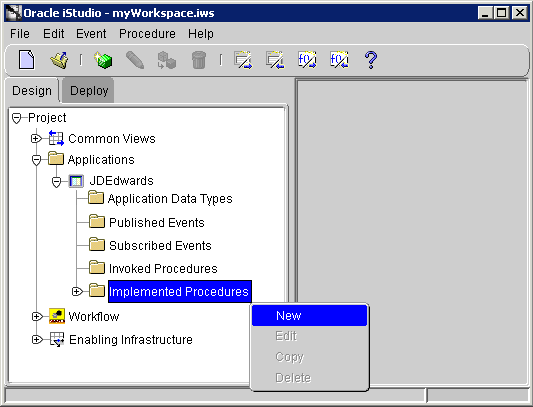The image size is (533, 407).
Task: Click the JDEdwards application icon
Action: tap(76, 181)
